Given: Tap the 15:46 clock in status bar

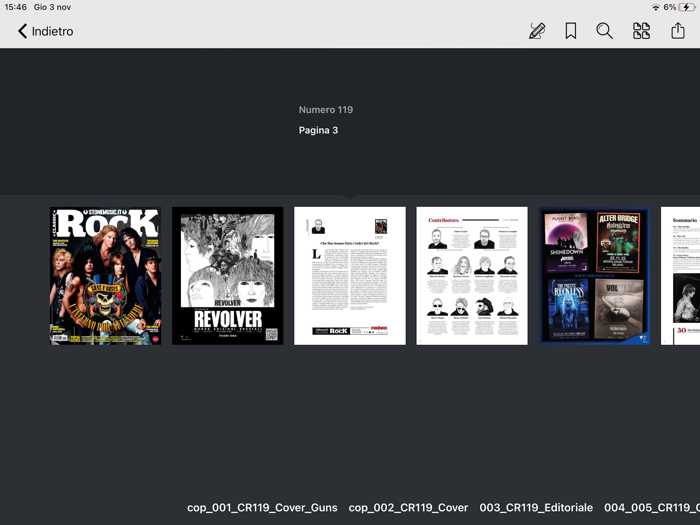Looking at the screenshot, I should 15,7.
